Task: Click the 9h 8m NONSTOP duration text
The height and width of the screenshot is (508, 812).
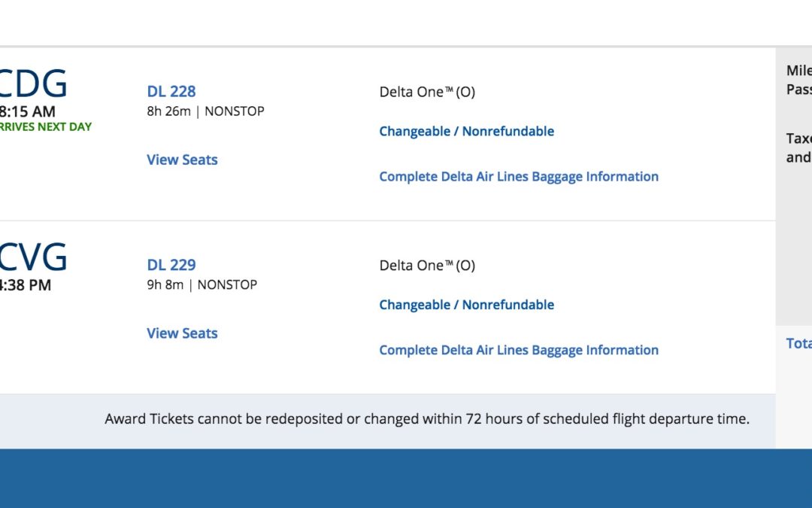Action: [201, 284]
